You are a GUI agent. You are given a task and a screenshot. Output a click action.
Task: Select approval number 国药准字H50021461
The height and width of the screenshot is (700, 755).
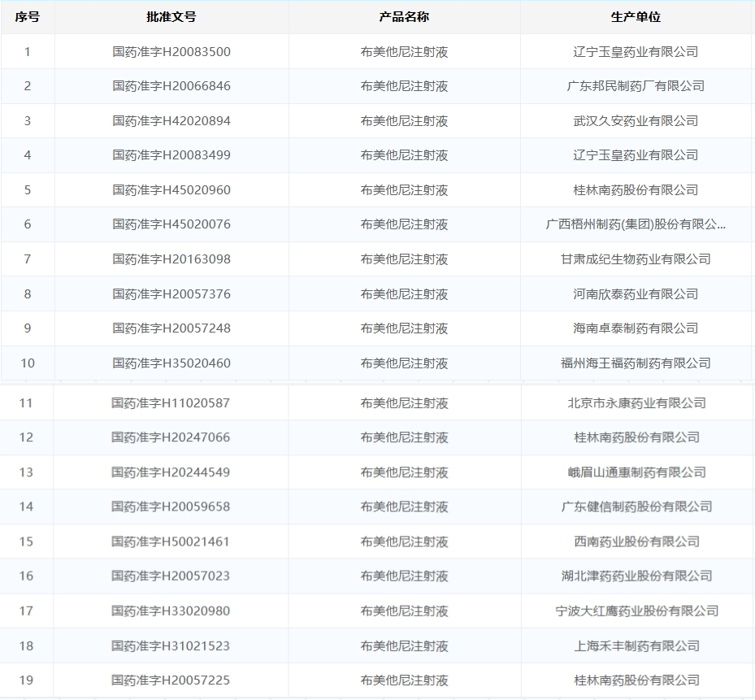point(170,541)
